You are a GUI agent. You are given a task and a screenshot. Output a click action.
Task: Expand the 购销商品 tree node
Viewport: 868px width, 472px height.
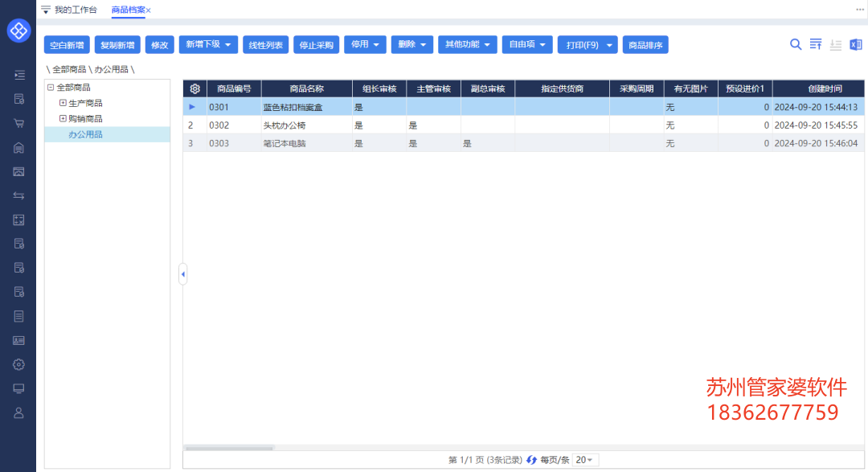pos(63,119)
